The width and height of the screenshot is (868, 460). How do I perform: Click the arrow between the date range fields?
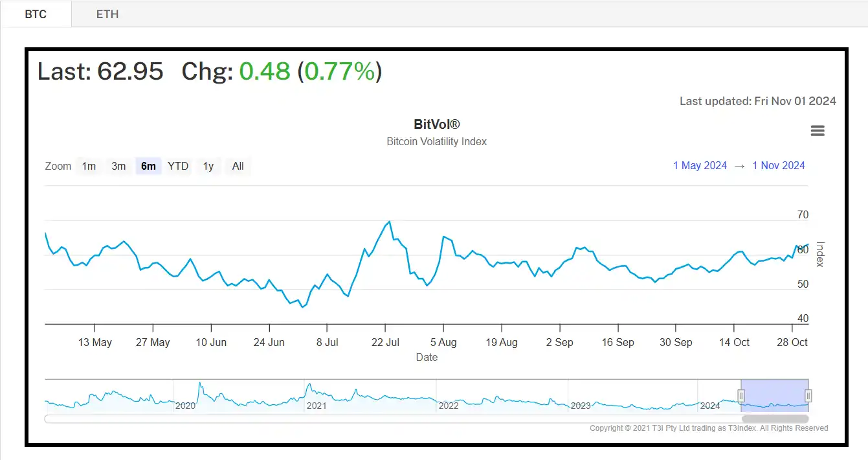(739, 166)
